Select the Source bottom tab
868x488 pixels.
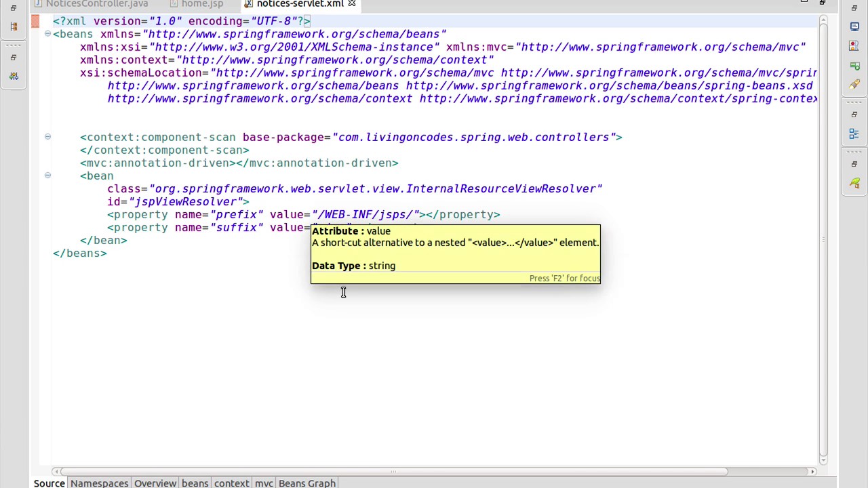point(50,483)
